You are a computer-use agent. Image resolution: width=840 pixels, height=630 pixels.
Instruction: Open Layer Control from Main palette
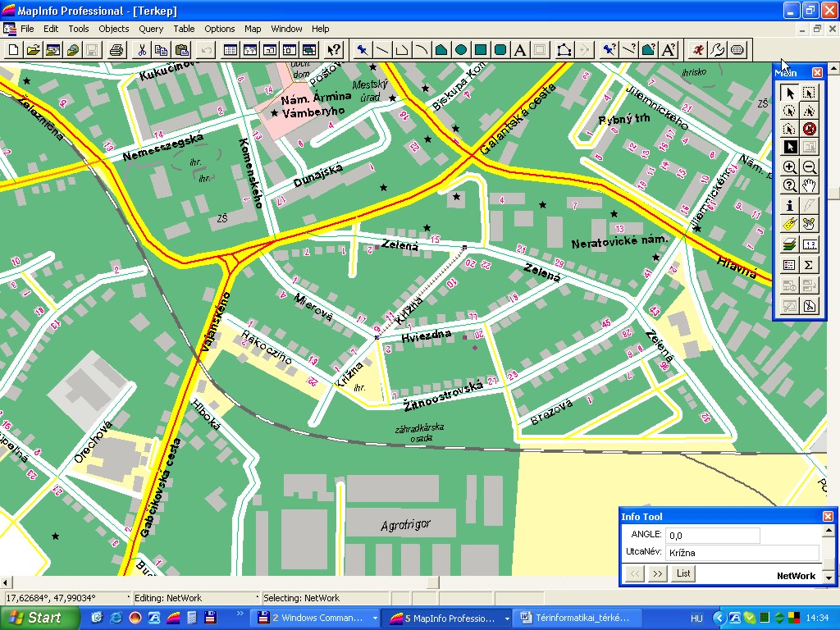789,244
